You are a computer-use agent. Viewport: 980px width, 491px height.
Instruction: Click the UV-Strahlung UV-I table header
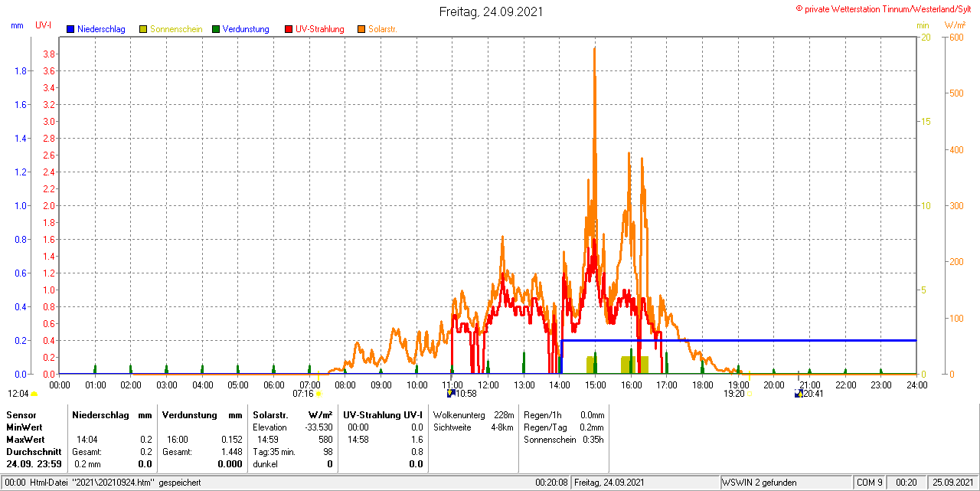(383, 414)
